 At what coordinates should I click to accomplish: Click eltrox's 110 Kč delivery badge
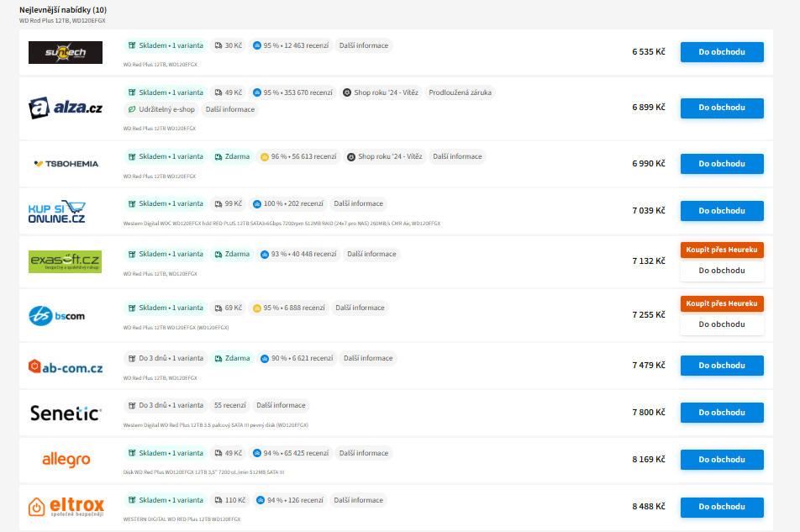point(229,500)
